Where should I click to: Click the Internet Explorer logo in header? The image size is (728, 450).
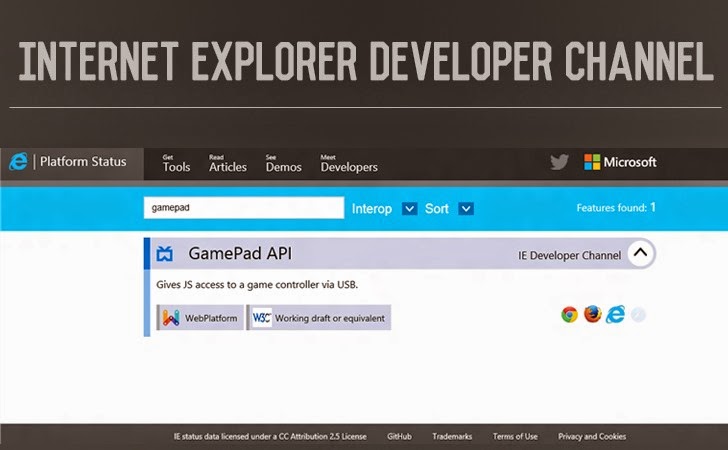pyautogui.click(x=19, y=162)
